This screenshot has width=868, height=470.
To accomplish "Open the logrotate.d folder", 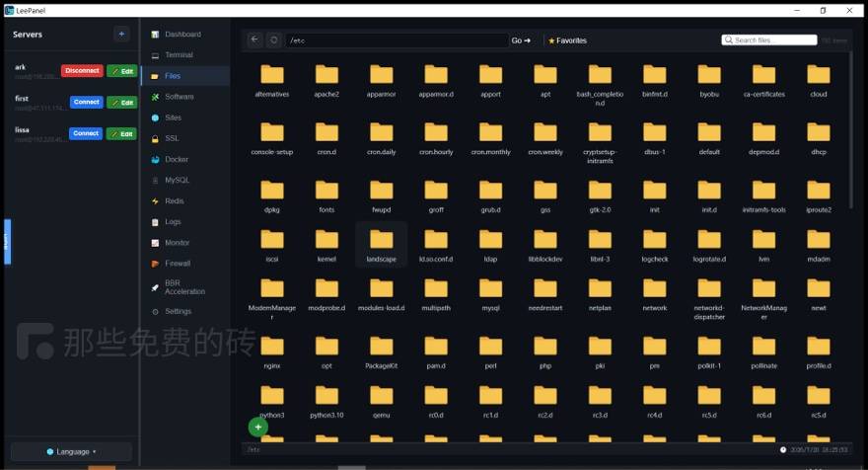I will [709, 246].
